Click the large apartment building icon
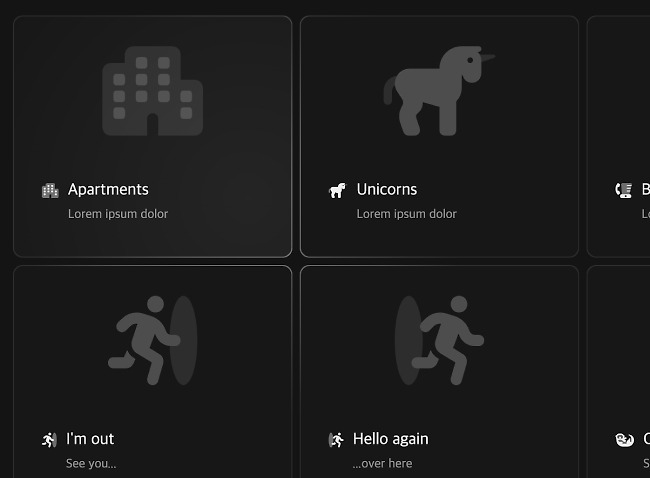650x478 pixels. pyautogui.click(x=153, y=91)
